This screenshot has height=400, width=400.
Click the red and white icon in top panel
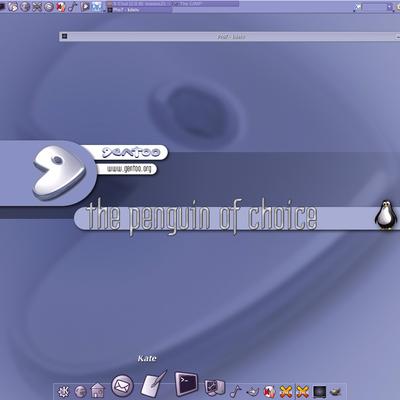coord(61,6)
